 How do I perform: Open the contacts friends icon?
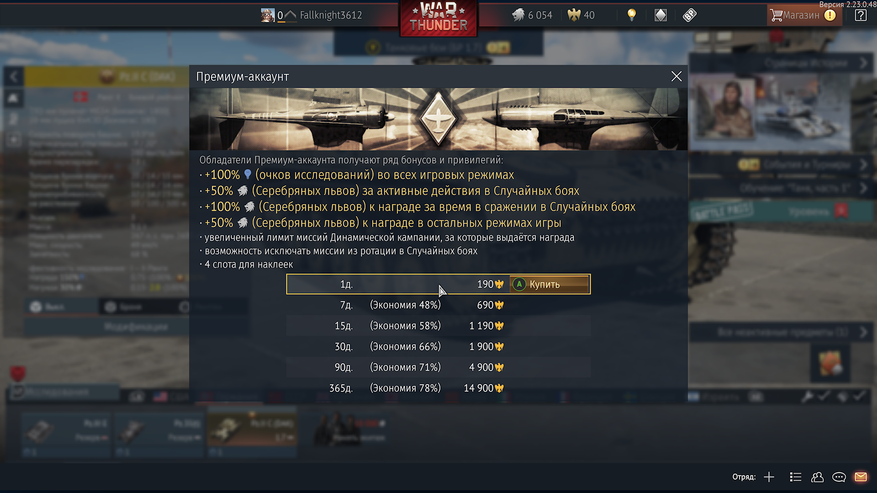click(817, 477)
